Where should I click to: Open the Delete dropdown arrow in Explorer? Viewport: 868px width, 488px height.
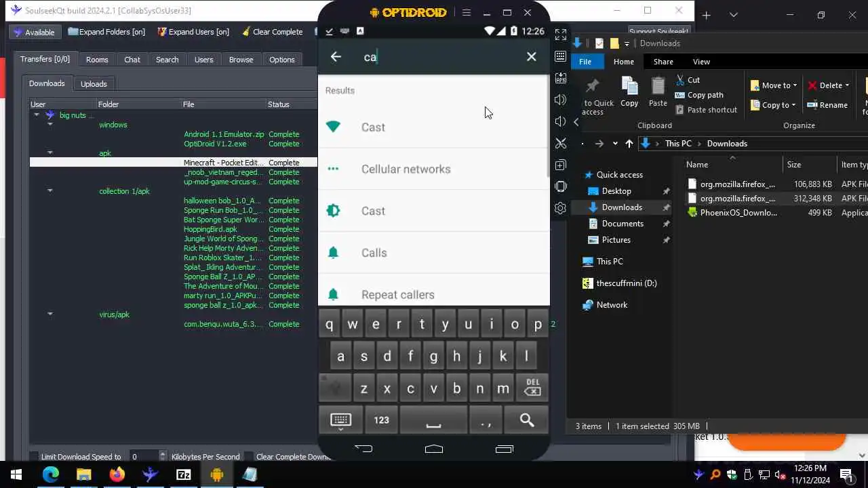point(847,85)
